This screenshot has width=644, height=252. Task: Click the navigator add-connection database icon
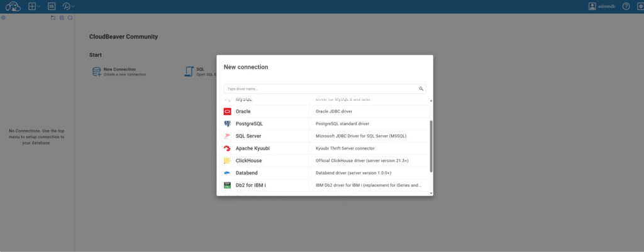click(62, 18)
